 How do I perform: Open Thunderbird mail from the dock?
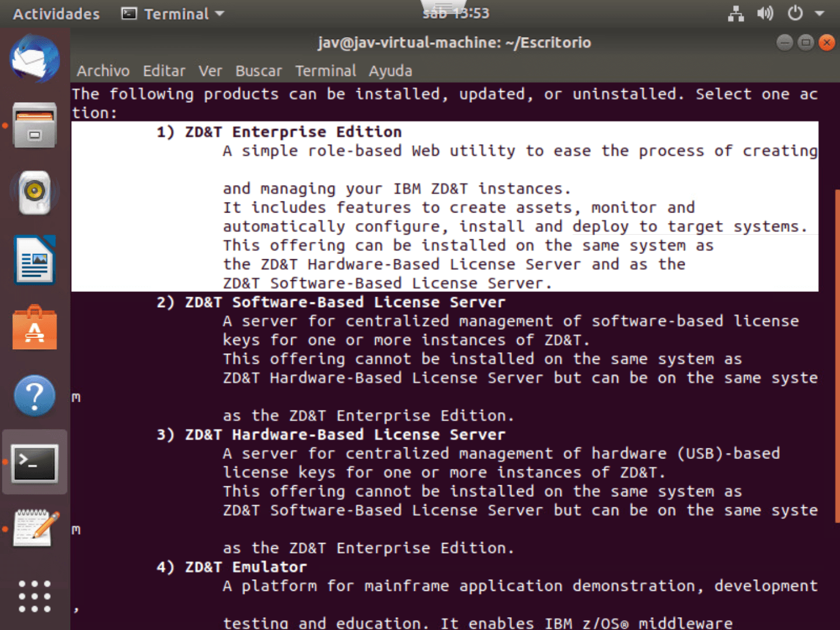point(34,58)
